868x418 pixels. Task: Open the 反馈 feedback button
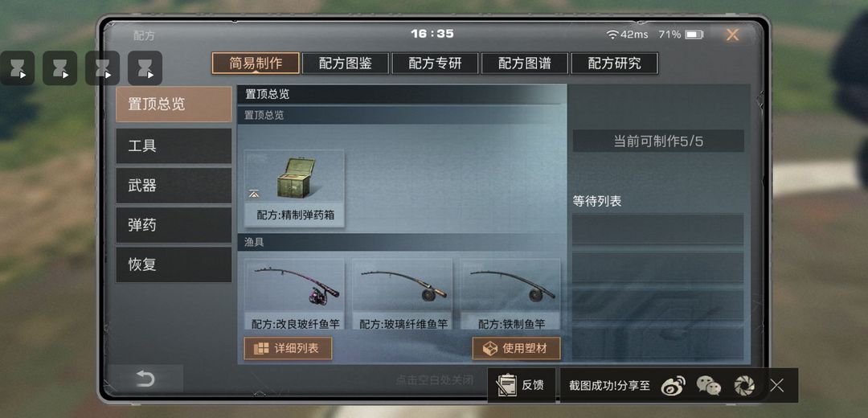[521, 385]
